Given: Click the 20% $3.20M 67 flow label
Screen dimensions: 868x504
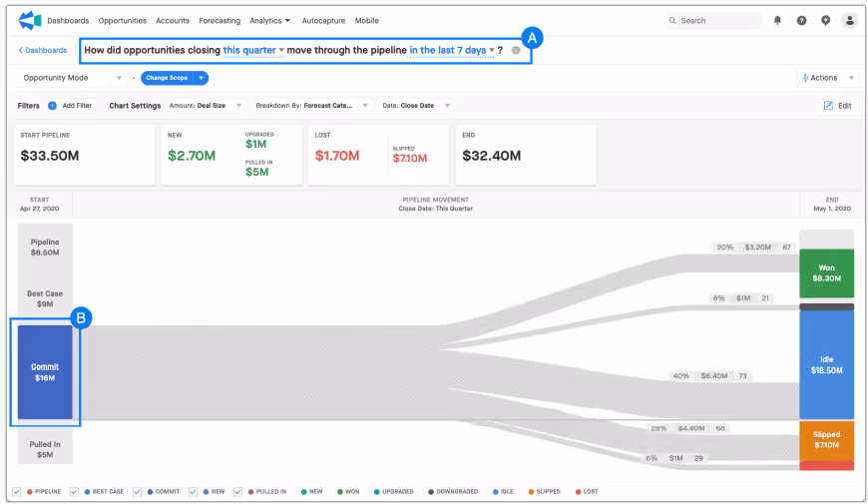Looking at the screenshot, I should (x=754, y=248).
